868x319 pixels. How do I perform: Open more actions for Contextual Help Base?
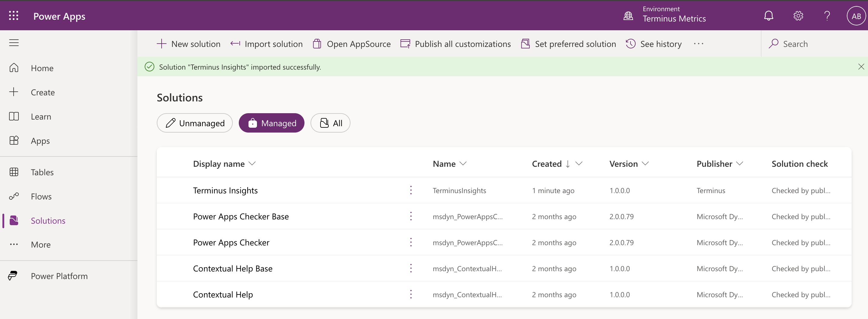411,268
